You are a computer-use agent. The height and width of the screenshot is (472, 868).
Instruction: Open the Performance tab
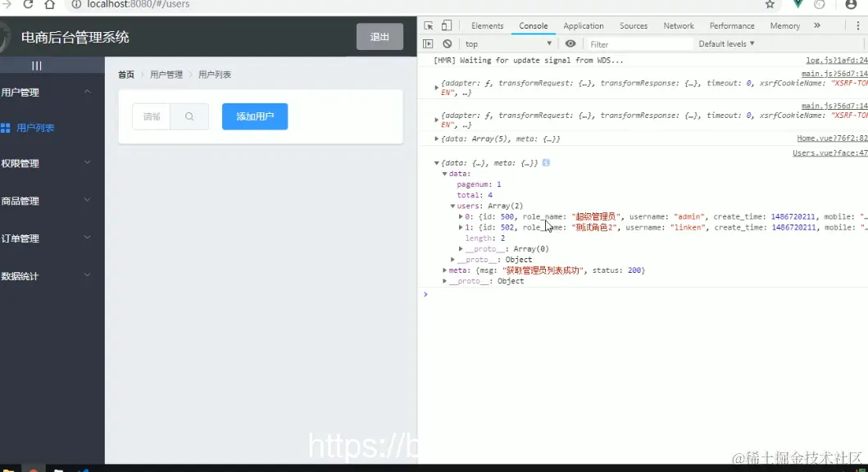[732, 26]
